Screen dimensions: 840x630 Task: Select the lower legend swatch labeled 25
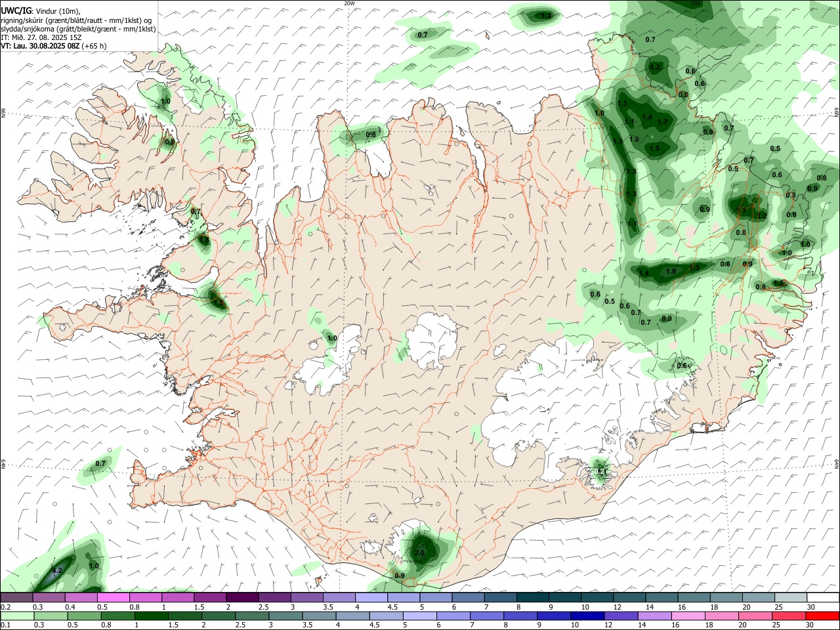tap(789, 616)
